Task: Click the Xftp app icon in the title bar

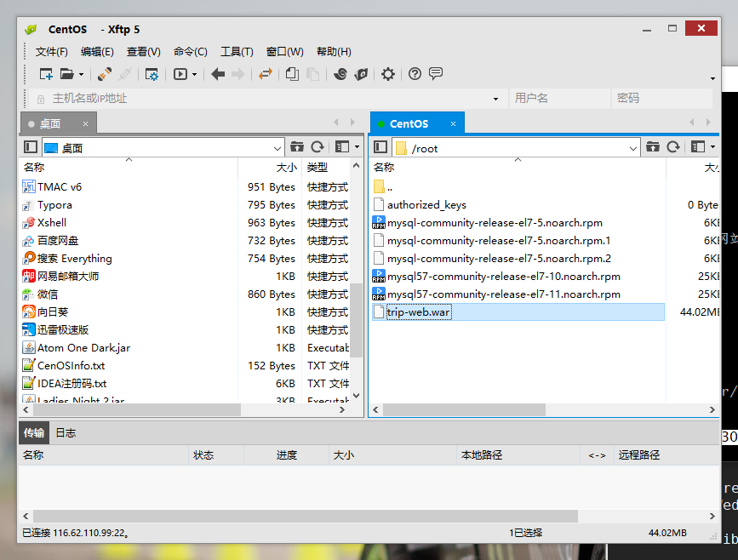Action: pyautogui.click(x=31, y=30)
